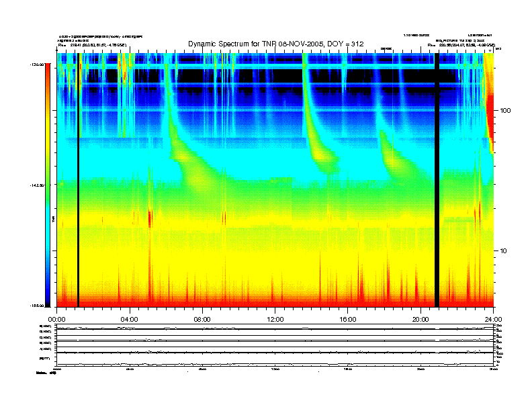This screenshot has height=411, width=532.
Task: Click the "16:00" time axis label
Action: tap(348, 320)
